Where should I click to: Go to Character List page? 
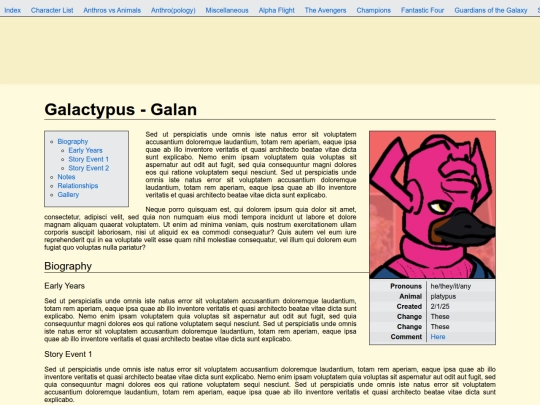click(x=52, y=10)
